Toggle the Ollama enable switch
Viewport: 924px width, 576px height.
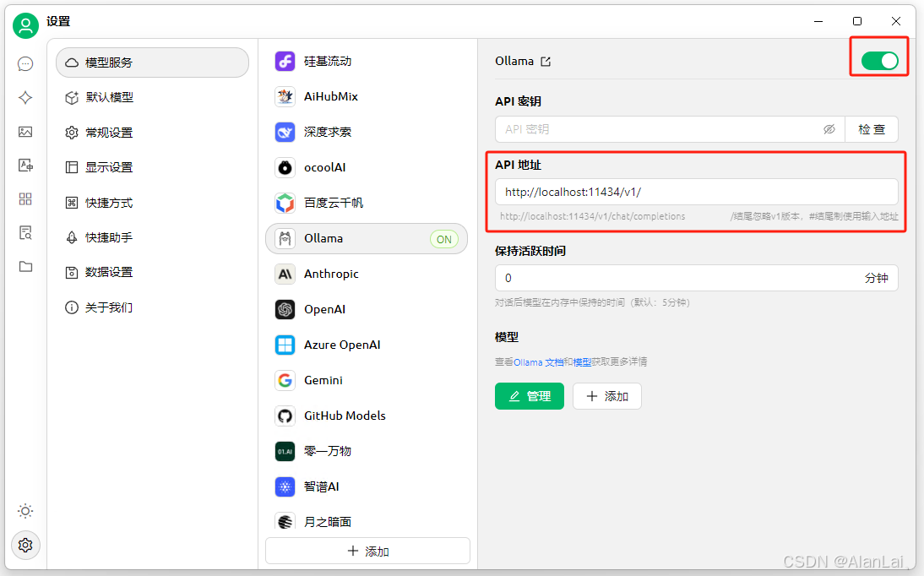click(x=879, y=61)
